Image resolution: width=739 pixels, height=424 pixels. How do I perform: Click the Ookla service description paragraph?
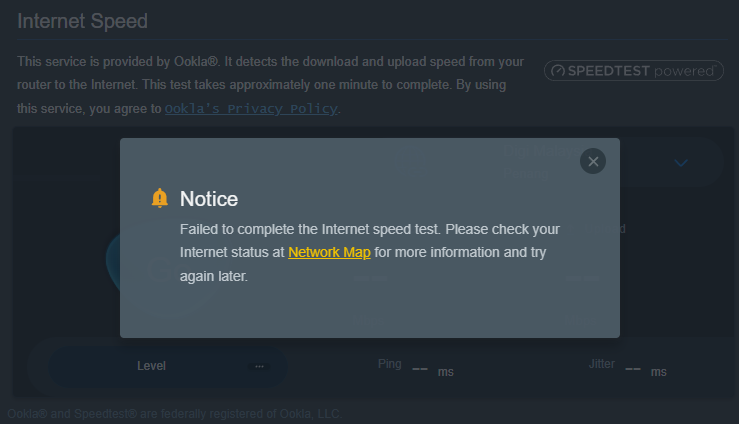click(x=271, y=85)
